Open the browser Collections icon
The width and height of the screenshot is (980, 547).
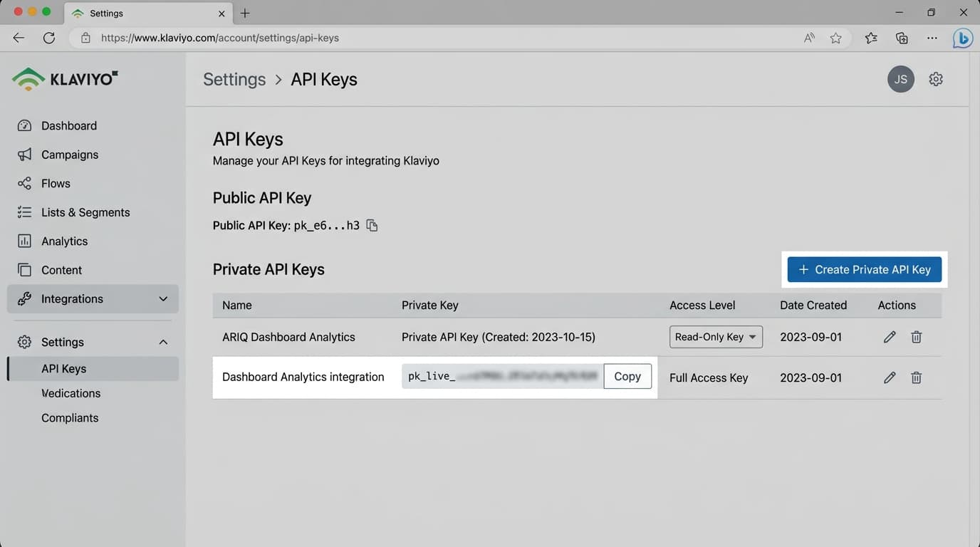[x=902, y=38]
